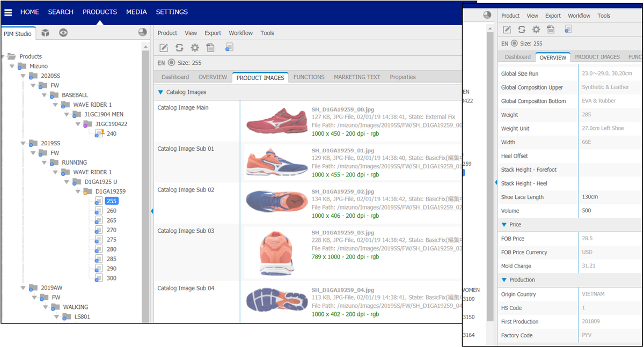Collapse the D1GA1925 U node

tap(67, 182)
